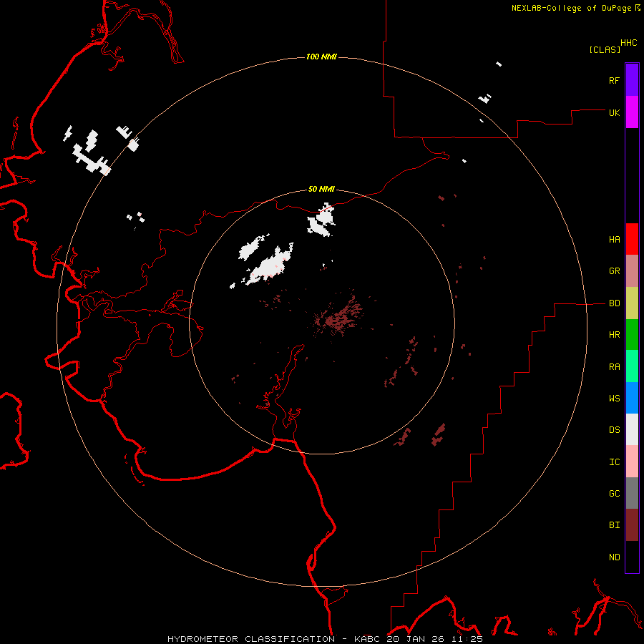
Task: Click the DS legend label
Action: tap(614, 429)
